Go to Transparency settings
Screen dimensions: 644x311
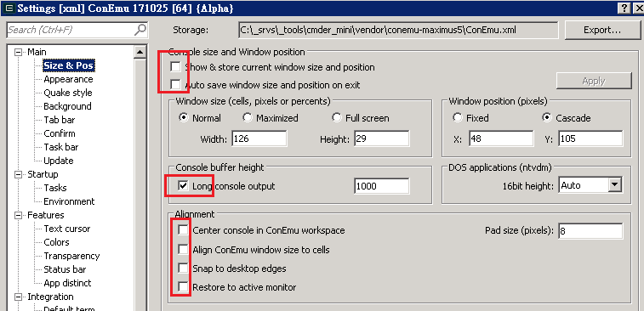(x=71, y=256)
